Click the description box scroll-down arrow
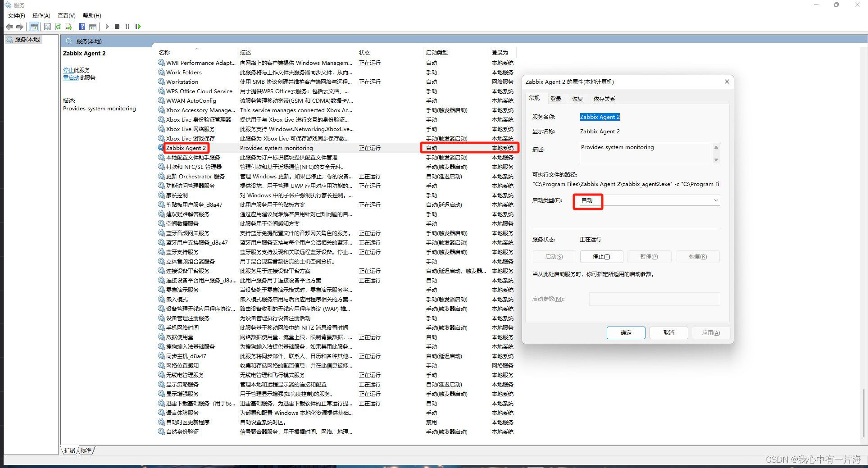 [x=716, y=160]
